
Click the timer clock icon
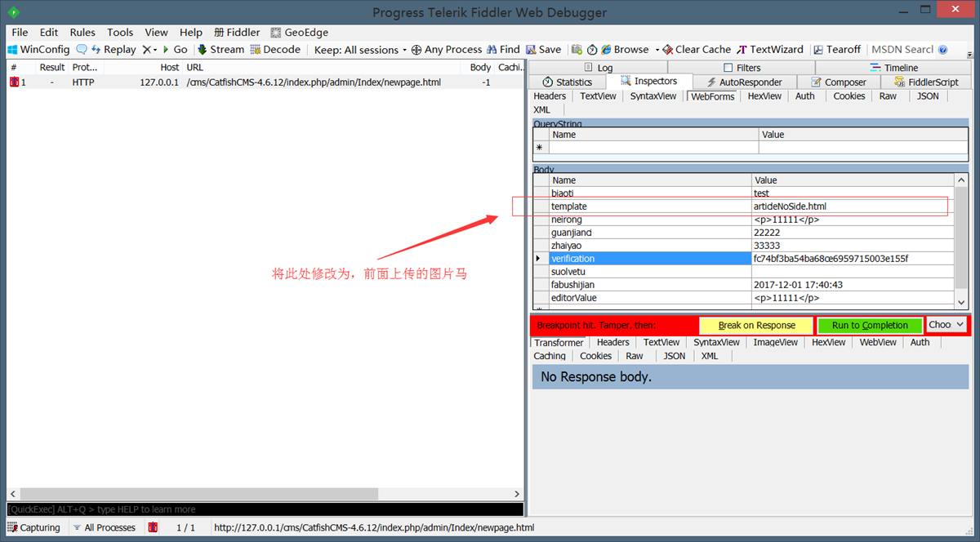pos(592,49)
